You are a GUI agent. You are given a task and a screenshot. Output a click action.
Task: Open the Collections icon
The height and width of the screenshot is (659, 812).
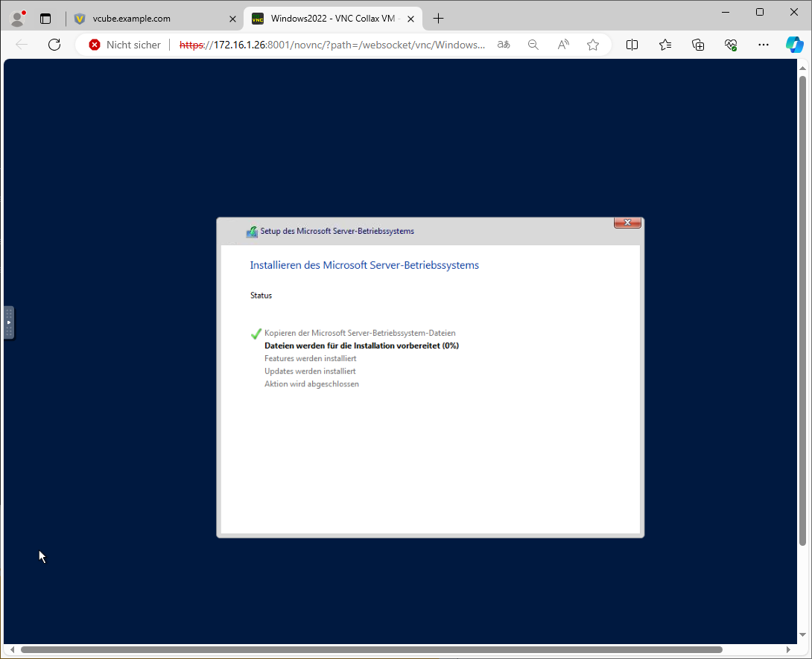698,45
